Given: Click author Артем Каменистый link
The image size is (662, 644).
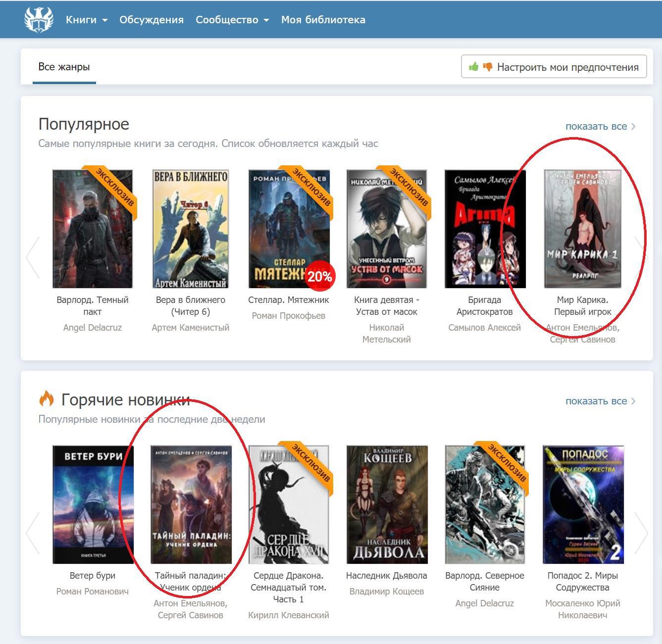Looking at the screenshot, I should point(190,328).
